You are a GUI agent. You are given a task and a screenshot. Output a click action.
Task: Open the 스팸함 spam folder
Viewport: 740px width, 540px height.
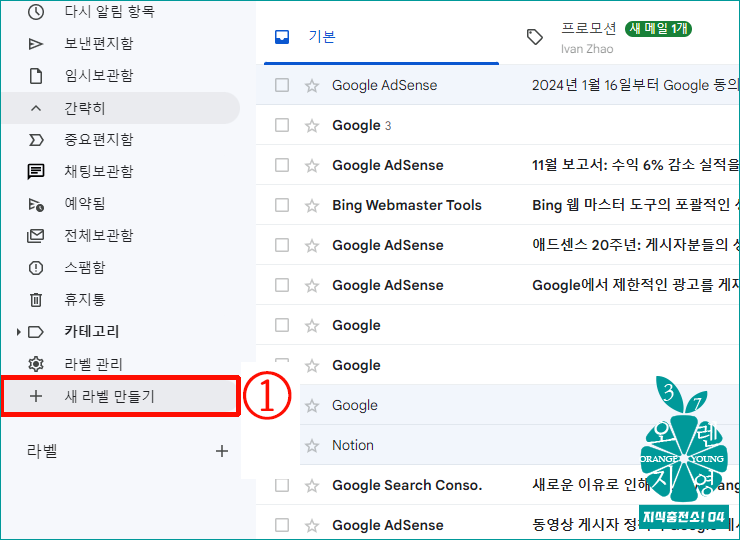(x=85, y=268)
